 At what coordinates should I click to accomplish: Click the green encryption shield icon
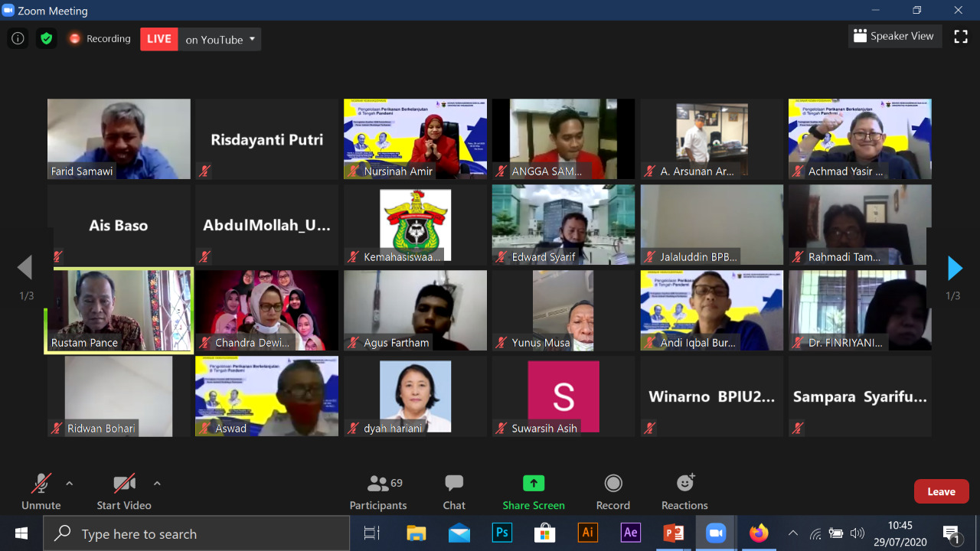point(46,37)
